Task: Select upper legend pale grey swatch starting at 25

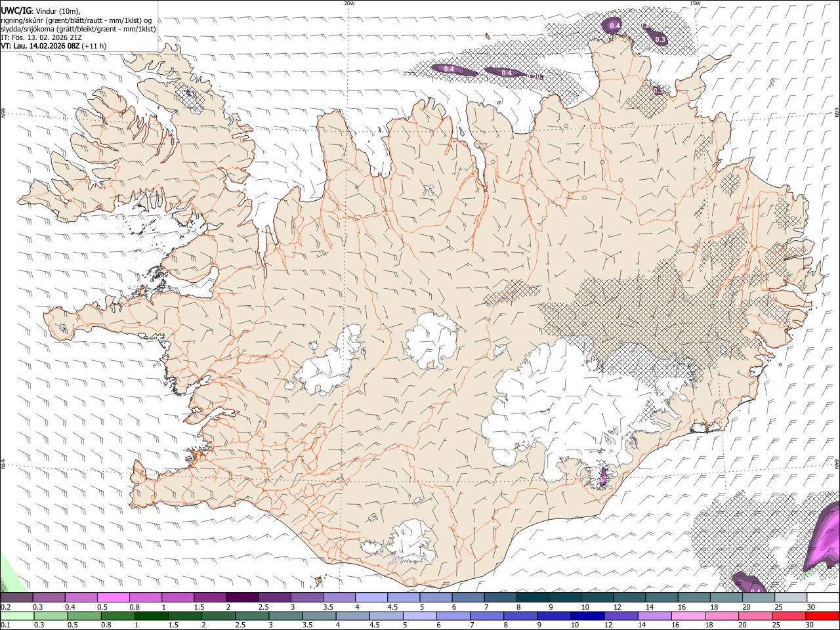Action: coord(790,598)
